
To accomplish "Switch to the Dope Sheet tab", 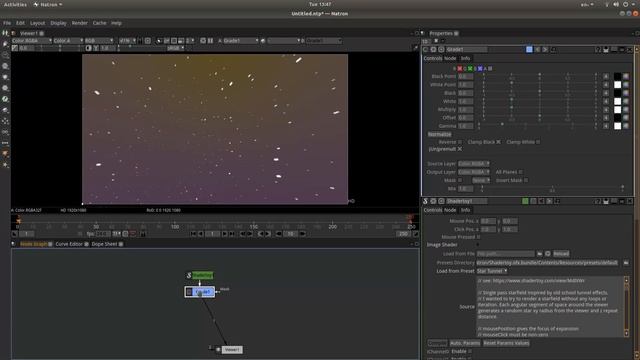I will pyautogui.click(x=104, y=244).
